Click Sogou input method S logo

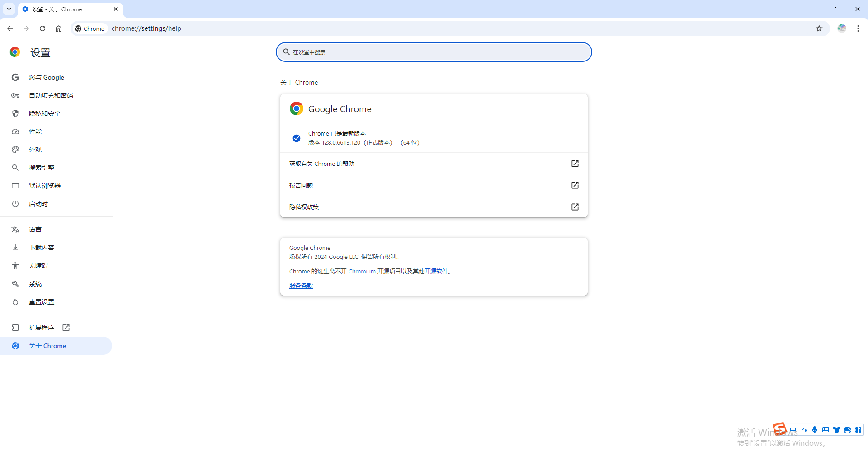point(780,429)
